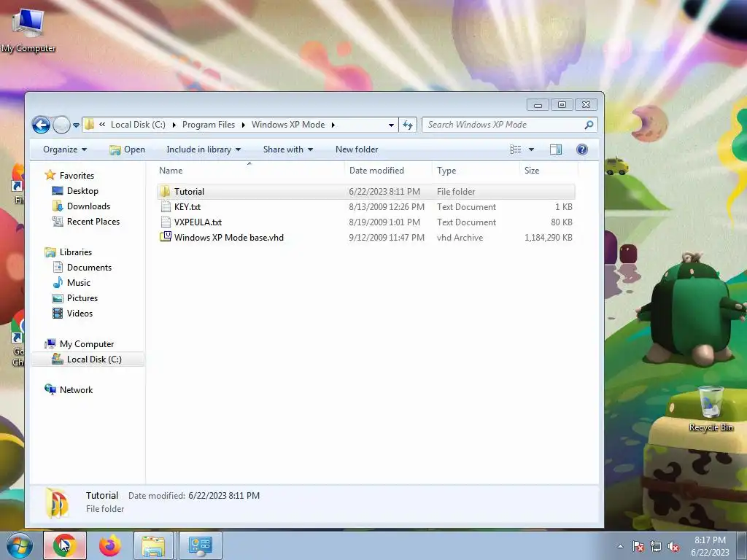Open the Videos library
This screenshot has width=747, height=560.
(80, 314)
